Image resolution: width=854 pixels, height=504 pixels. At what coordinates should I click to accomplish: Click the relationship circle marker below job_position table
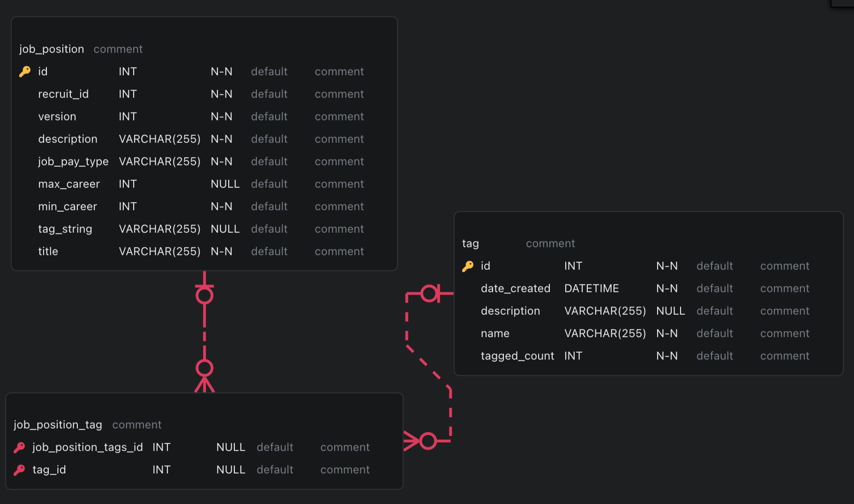[204, 295]
